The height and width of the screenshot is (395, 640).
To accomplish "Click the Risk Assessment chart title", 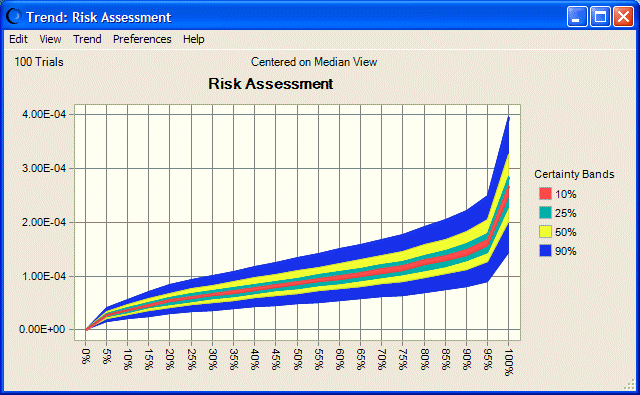I will (x=271, y=84).
